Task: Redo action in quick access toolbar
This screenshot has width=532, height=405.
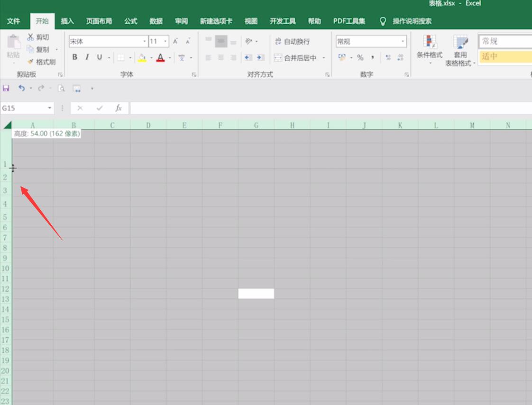Action: pyautogui.click(x=41, y=89)
